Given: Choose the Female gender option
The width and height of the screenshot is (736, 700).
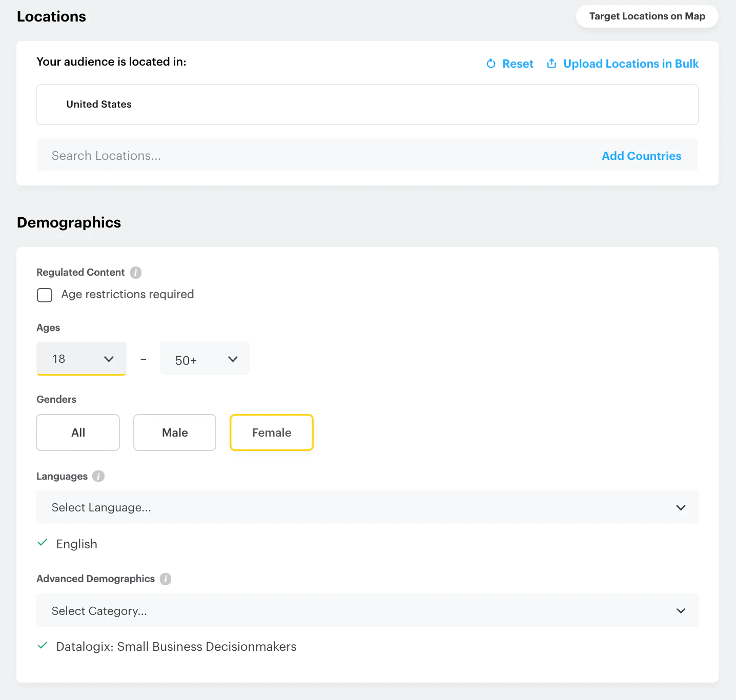Looking at the screenshot, I should click(x=272, y=433).
